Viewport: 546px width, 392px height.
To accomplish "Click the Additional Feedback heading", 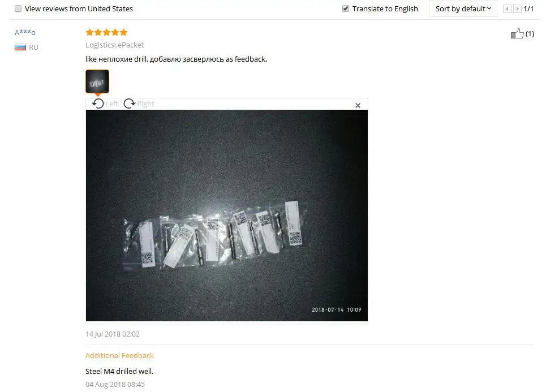I will [119, 355].
